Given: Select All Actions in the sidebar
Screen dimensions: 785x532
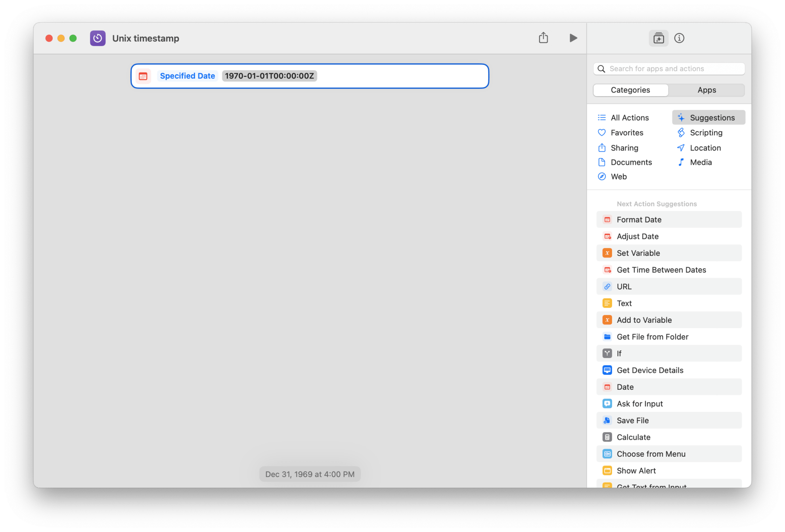Looking at the screenshot, I should (x=630, y=117).
